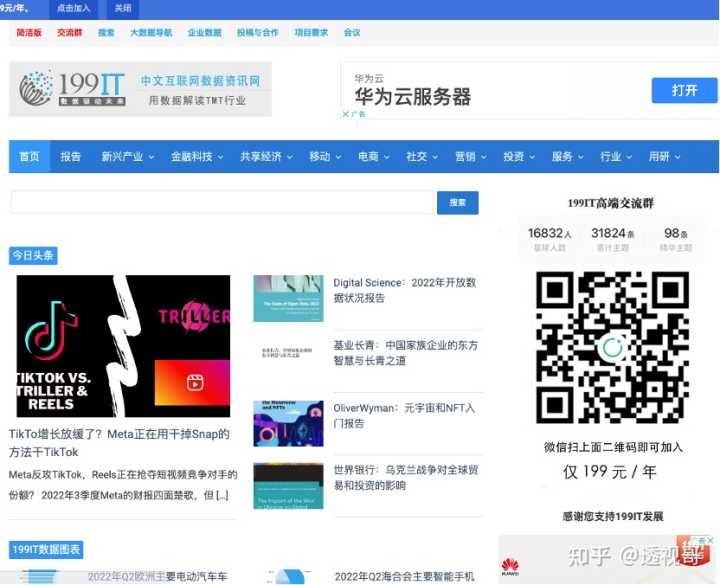Open Digital Science report thumbnail

click(x=288, y=298)
